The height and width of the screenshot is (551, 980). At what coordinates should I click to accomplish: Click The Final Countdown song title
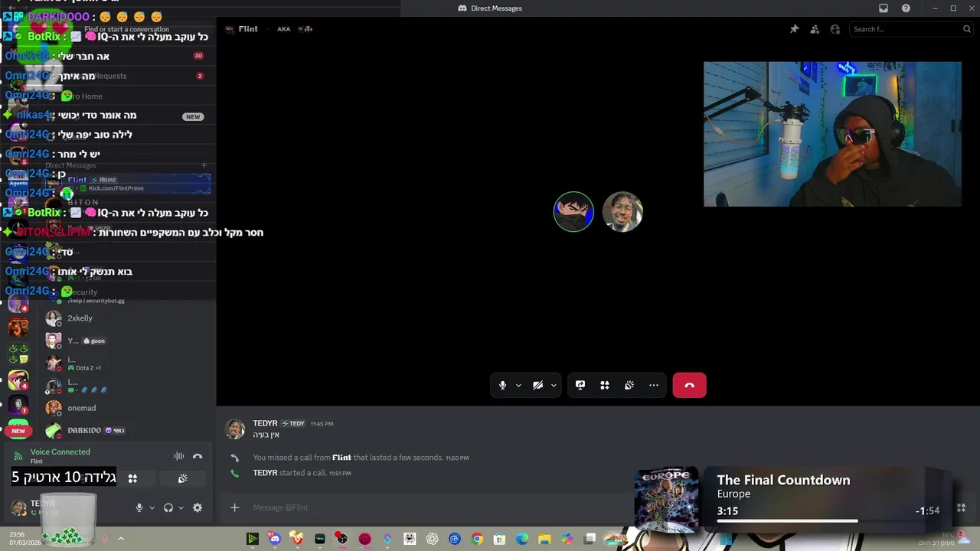click(x=783, y=480)
